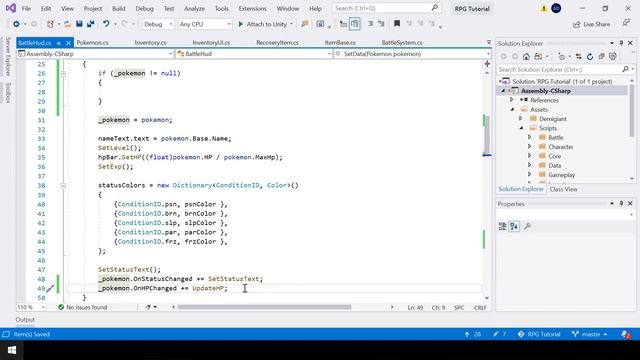Viewport: 640px width, 360px height.
Task: Open the Debug menu
Action: point(144,9)
